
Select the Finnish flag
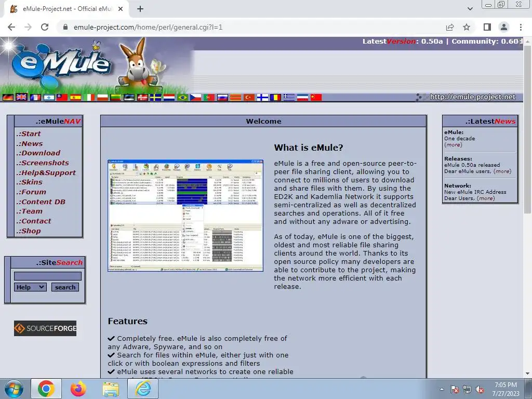point(262,97)
